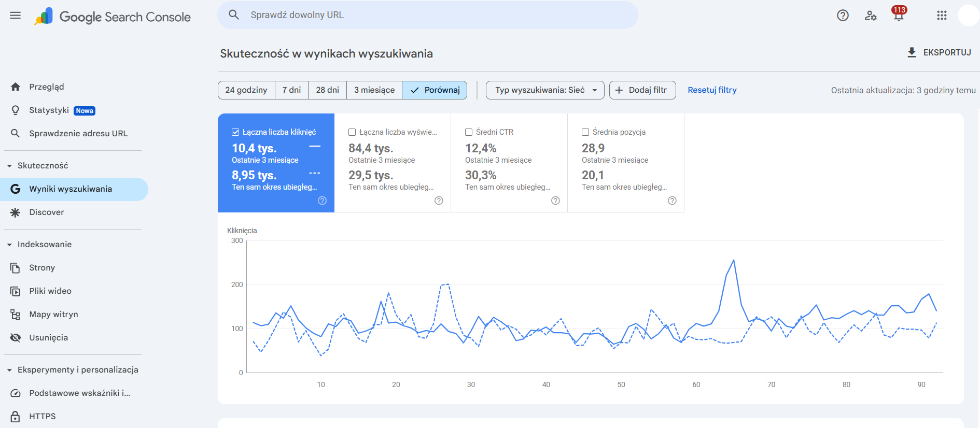Click the Usunięcia crossed-eye icon
Image resolution: width=980 pixels, height=428 pixels.
16,338
